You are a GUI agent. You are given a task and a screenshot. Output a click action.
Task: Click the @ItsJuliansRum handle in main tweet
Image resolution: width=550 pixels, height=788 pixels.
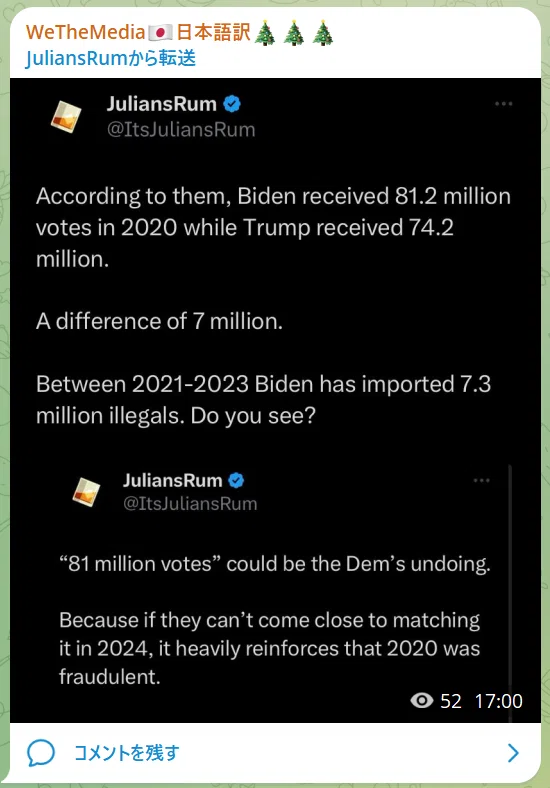[181, 130]
